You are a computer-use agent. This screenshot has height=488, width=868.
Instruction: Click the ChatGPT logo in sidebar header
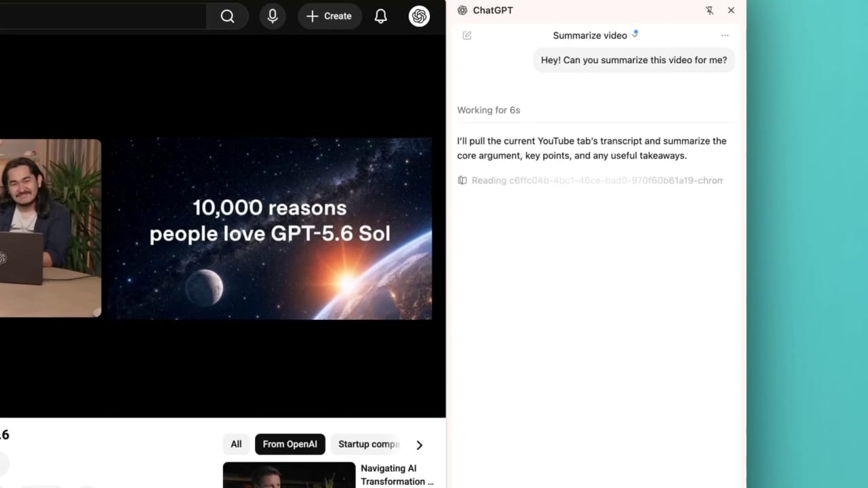(462, 10)
